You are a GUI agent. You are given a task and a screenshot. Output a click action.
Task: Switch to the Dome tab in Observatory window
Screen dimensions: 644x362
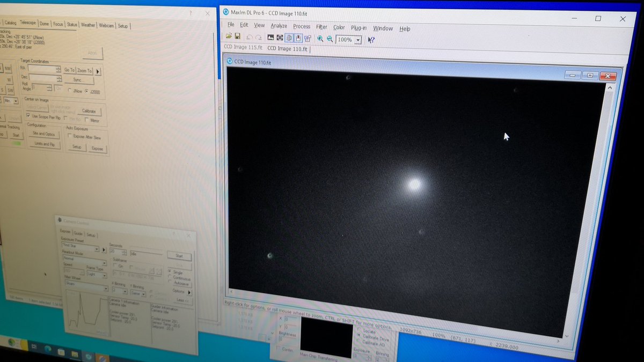[45, 23]
